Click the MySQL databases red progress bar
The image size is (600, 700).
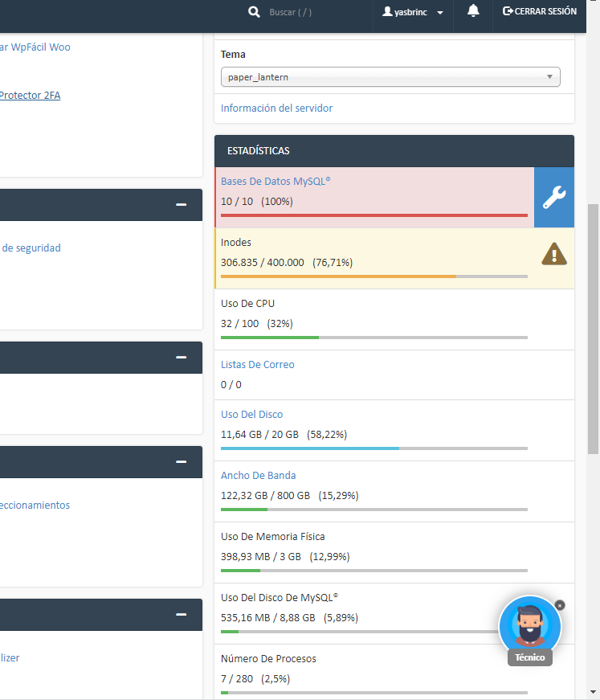pyautogui.click(x=373, y=215)
